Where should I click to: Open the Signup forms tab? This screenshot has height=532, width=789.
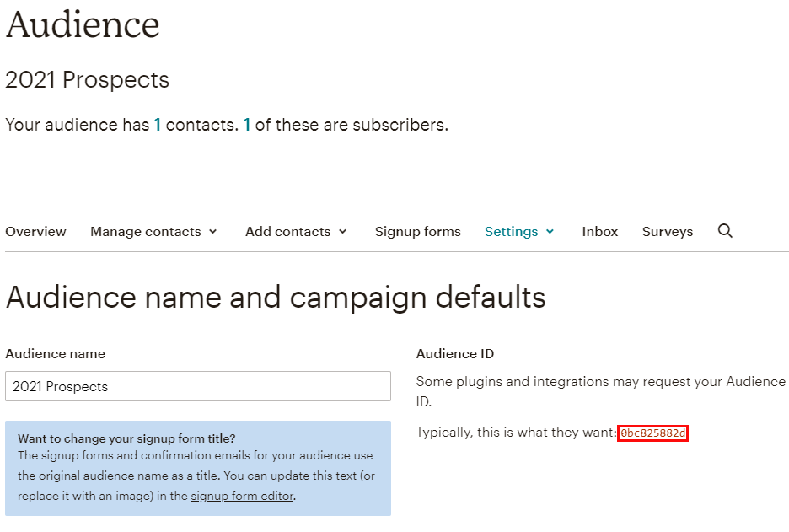point(417,231)
